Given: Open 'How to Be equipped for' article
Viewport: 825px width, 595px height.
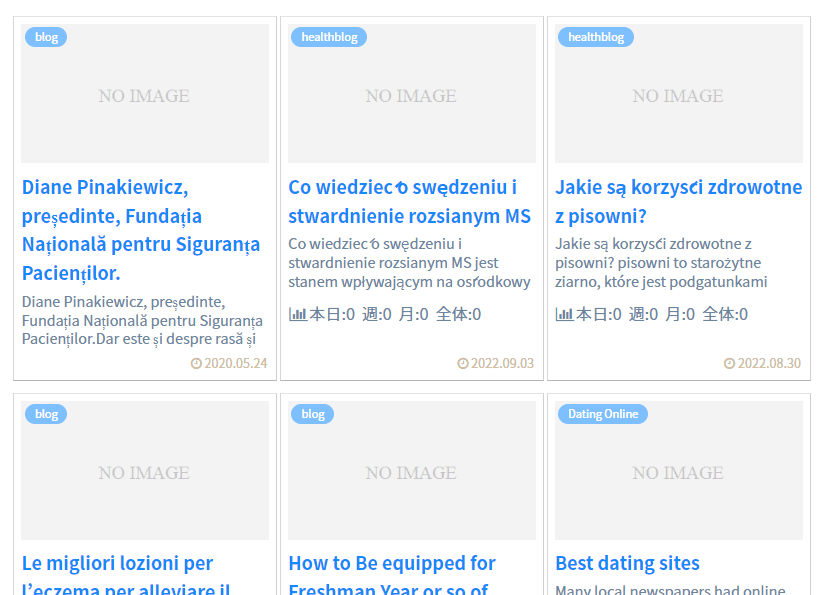Looking at the screenshot, I should (x=392, y=574).
